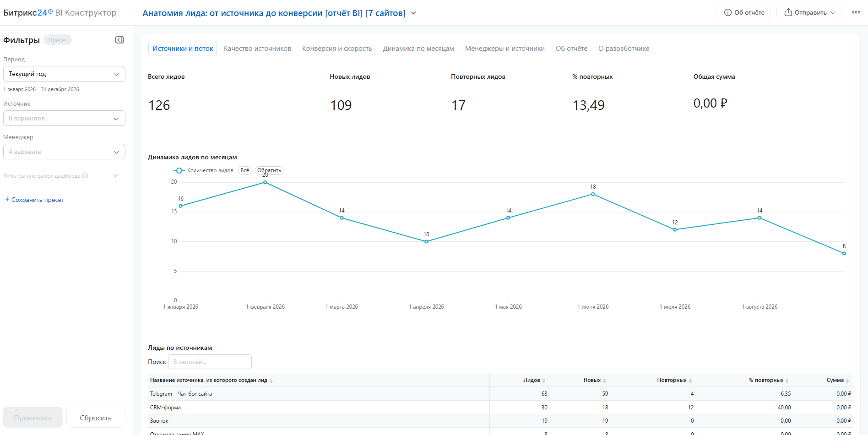
Task: Open the Об отчёте tab in the tab bar
Action: 571,49
